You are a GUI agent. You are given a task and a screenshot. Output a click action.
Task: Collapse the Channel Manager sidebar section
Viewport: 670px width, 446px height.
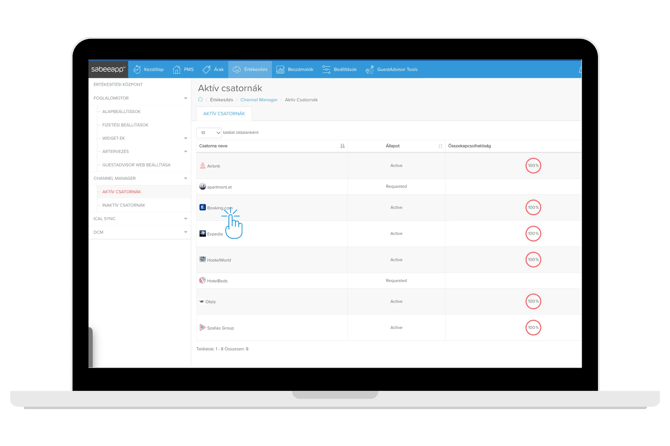[x=185, y=177]
